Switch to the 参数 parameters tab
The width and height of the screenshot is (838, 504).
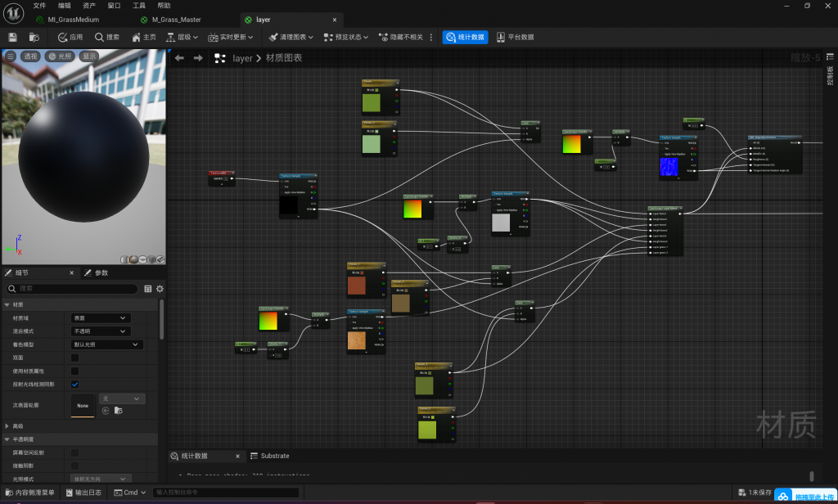point(97,272)
